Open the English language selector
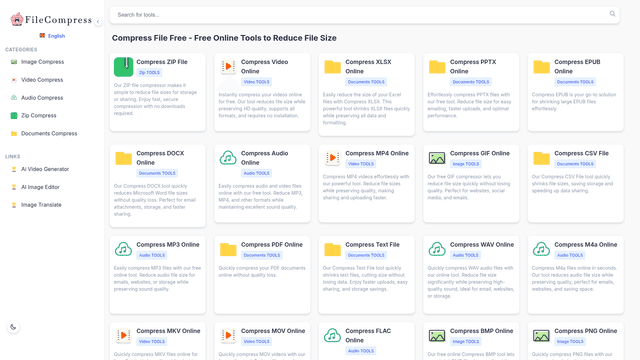 pyautogui.click(x=52, y=36)
